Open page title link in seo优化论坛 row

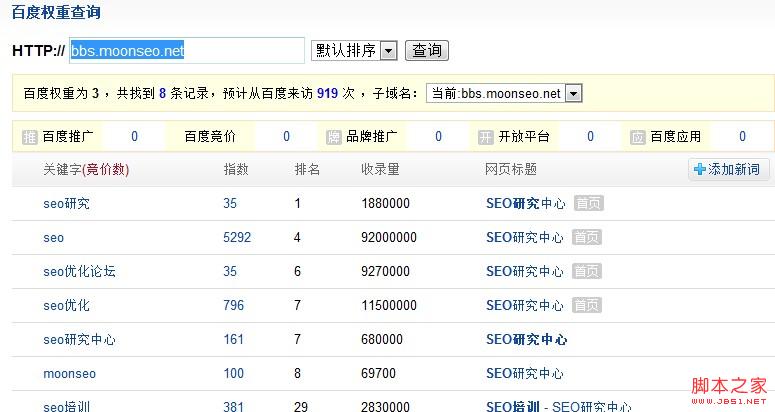point(525,271)
